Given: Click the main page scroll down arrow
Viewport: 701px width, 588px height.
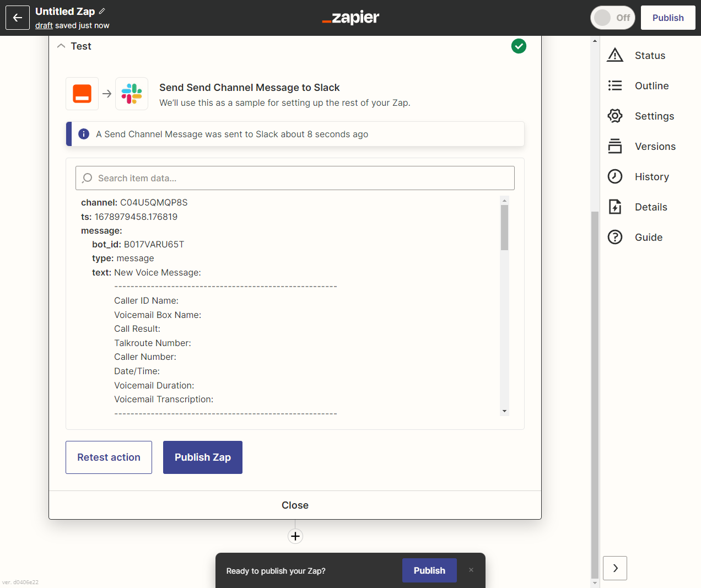Looking at the screenshot, I should pos(595,583).
